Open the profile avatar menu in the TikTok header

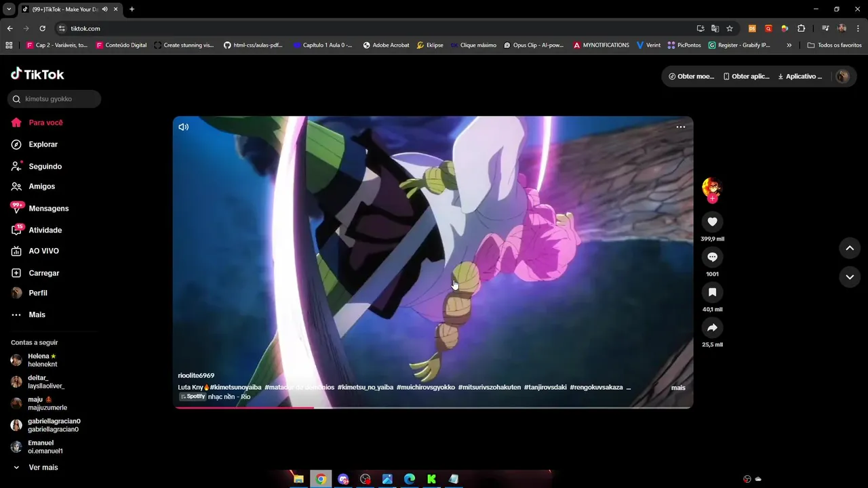[842, 77]
